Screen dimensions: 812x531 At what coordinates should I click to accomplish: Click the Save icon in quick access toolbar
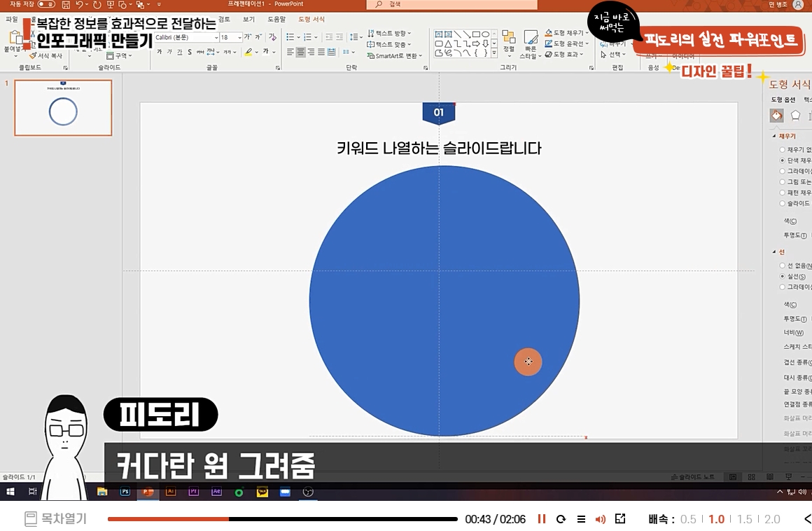66,5
